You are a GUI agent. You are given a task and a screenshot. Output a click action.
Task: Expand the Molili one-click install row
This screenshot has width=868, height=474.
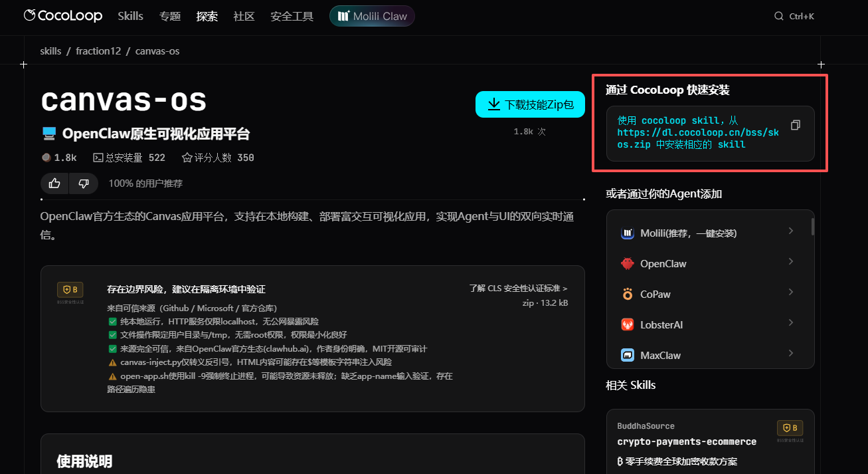pyautogui.click(x=791, y=231)
